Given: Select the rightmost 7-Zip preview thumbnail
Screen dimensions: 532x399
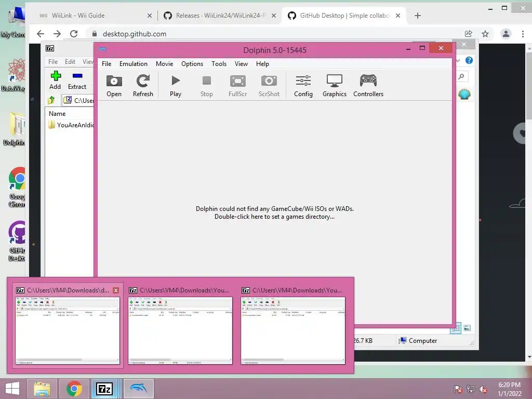Looking at the screenshot, I should [293, 331].
